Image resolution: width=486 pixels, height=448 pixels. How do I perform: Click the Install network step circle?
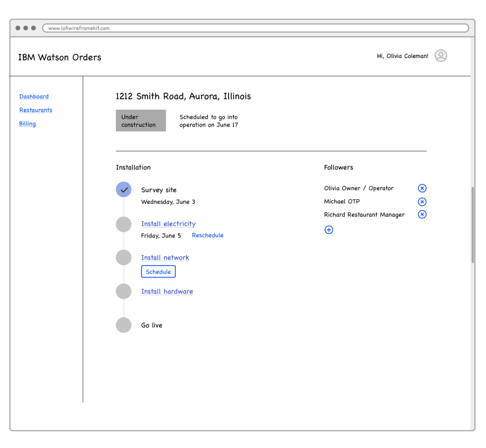124,257
